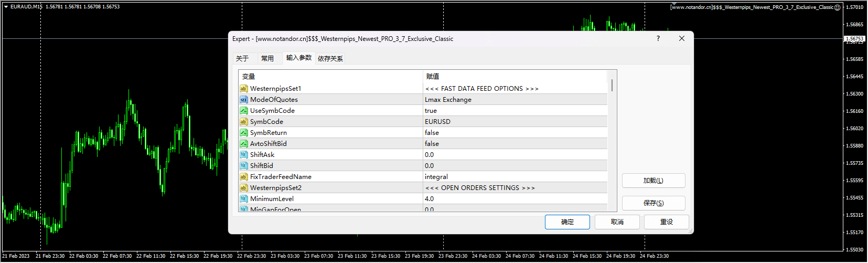Click the string icon beside WesternpipsSet1
The width and height of the screenshot is (868, 263).
[243, 89]
